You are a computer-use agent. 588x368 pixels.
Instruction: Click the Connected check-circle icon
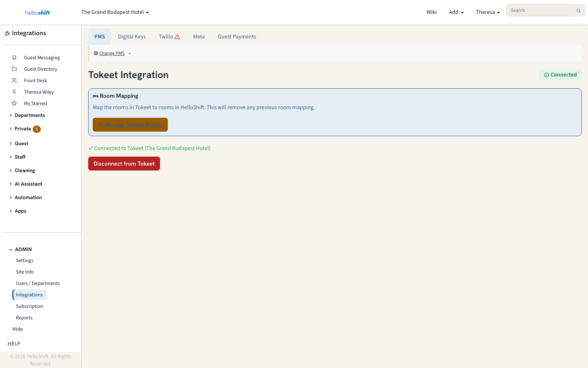pyautogui.click(x=546, y=75)
